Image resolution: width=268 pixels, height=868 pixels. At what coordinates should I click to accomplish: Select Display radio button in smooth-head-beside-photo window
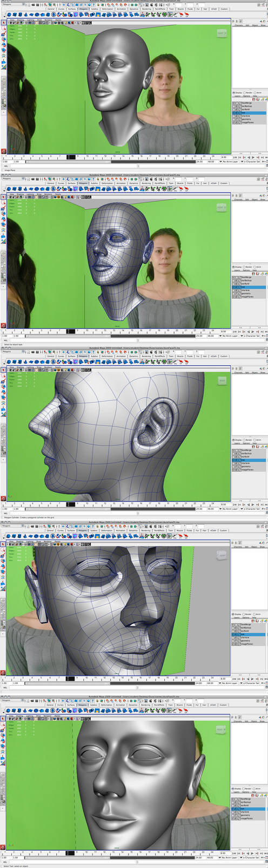pos(233,93)
